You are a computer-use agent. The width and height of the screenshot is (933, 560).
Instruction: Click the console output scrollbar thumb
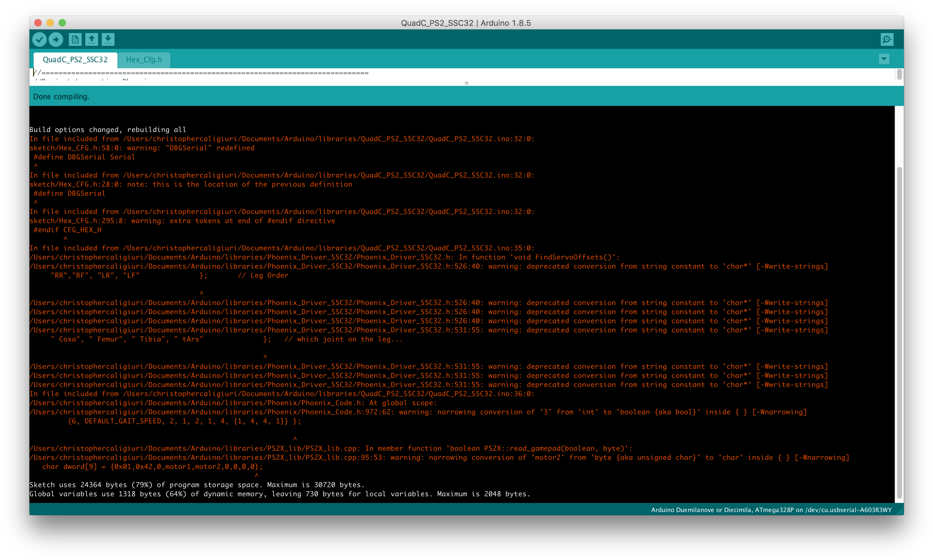click(x=899, y=332)
